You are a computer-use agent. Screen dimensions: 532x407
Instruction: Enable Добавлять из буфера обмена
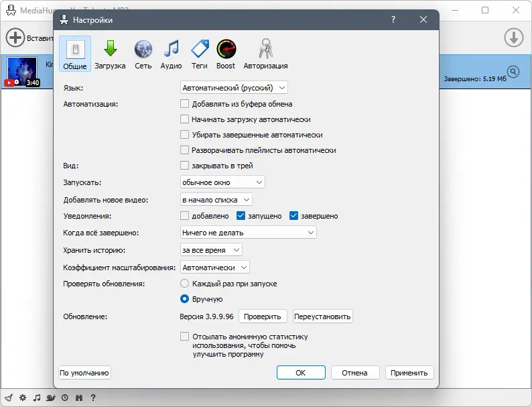(x=184, y=104)
